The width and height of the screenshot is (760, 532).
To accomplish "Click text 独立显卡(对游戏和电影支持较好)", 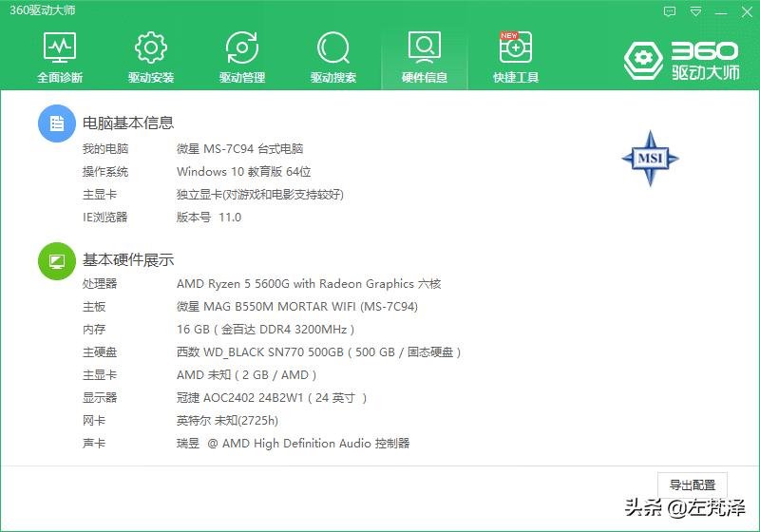I will 260,195.
